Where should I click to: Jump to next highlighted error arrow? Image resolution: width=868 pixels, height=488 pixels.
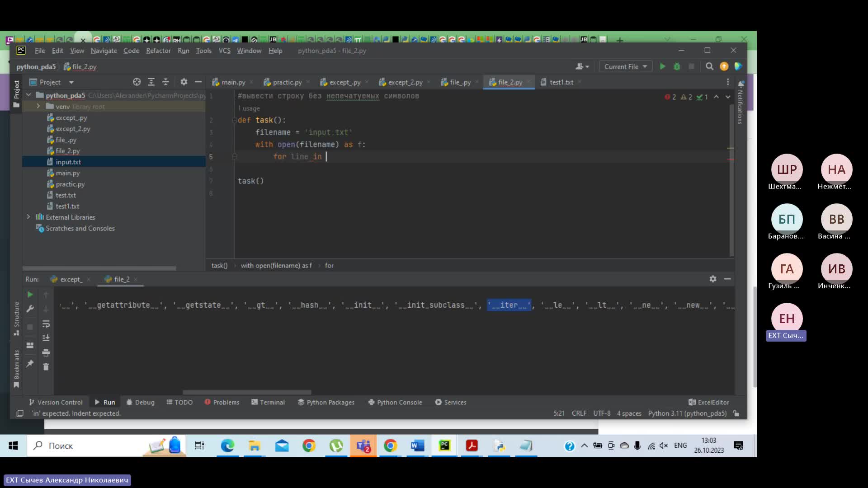(x=728, y=97)
